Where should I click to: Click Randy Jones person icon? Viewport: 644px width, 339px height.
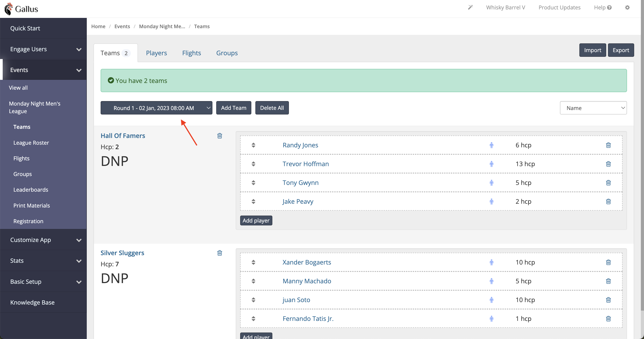(x=491, y=145)
